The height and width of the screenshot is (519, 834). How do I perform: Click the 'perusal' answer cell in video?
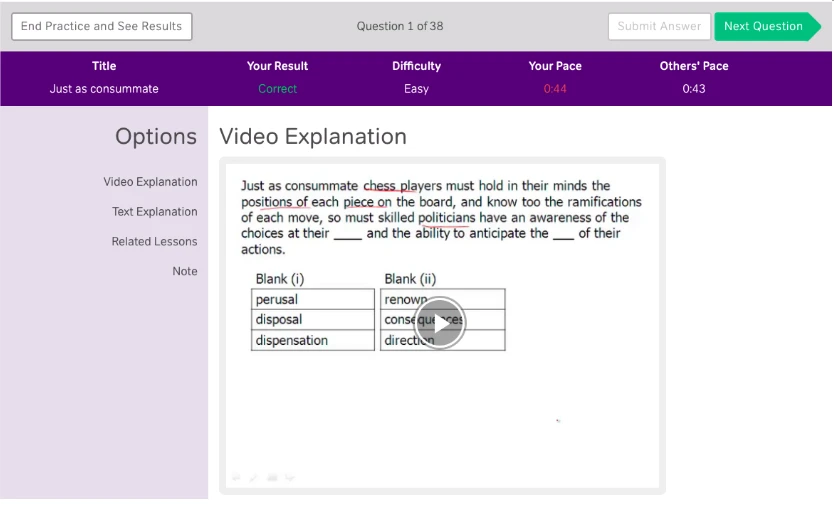pyautogui.click(x=312, y=299)
